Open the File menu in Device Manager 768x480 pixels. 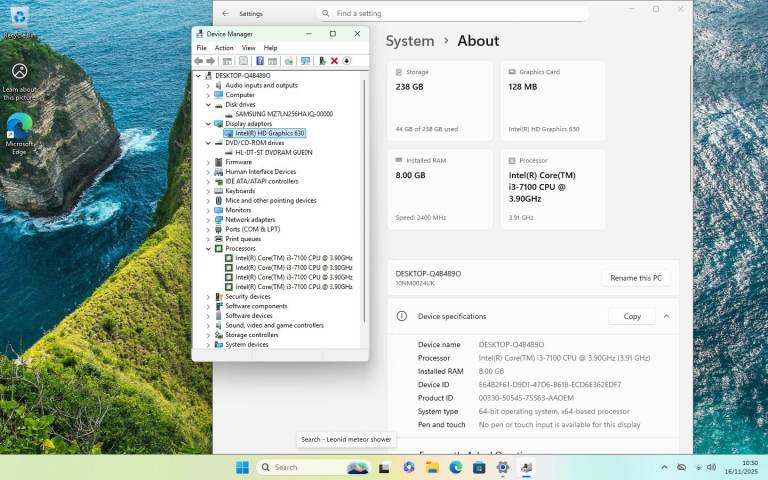tap(201, 48)
